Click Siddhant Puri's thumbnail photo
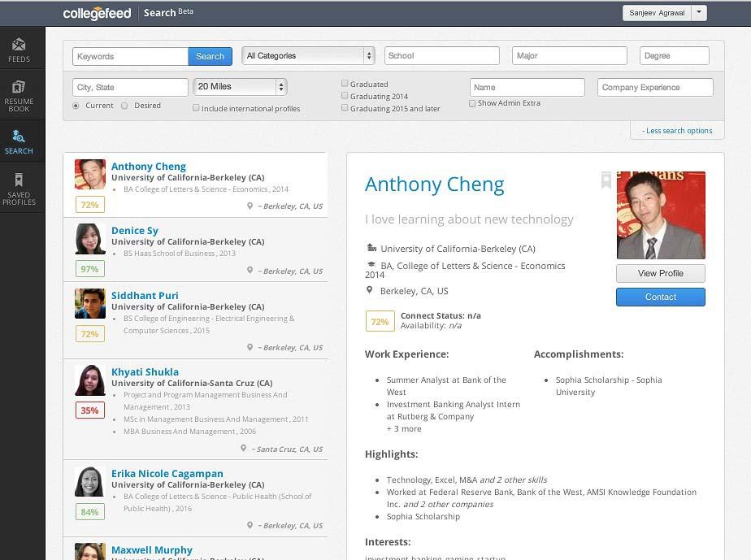751x560 pixels. pyautogui.click(x=90, y=304)
